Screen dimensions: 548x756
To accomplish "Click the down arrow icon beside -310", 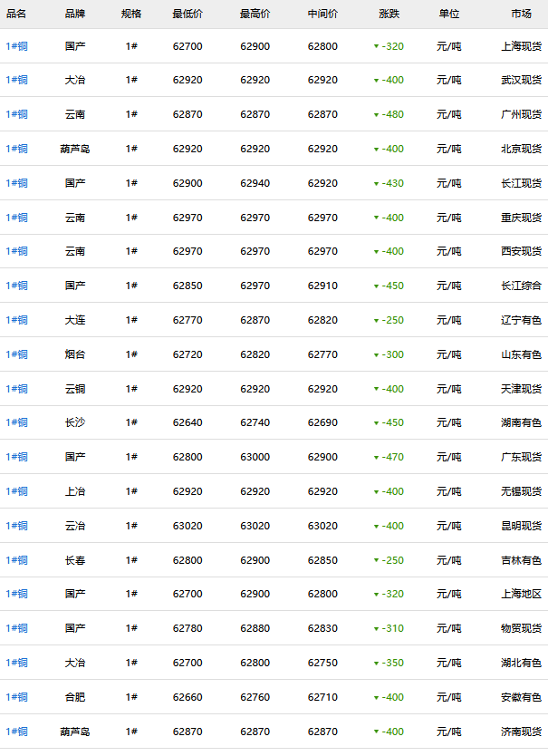I will 376,629.
